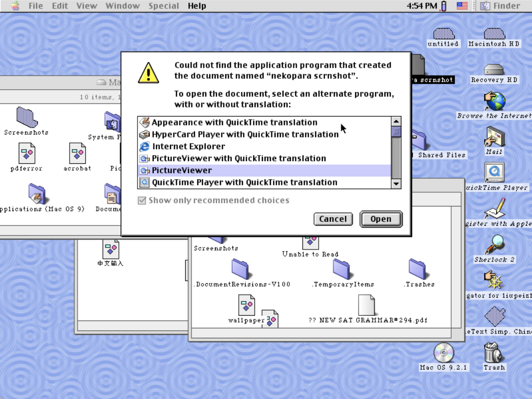Select the Mac OS 9.2.1 CD icon
Viewport: 532px width, 399px height.
click(444, 352)
